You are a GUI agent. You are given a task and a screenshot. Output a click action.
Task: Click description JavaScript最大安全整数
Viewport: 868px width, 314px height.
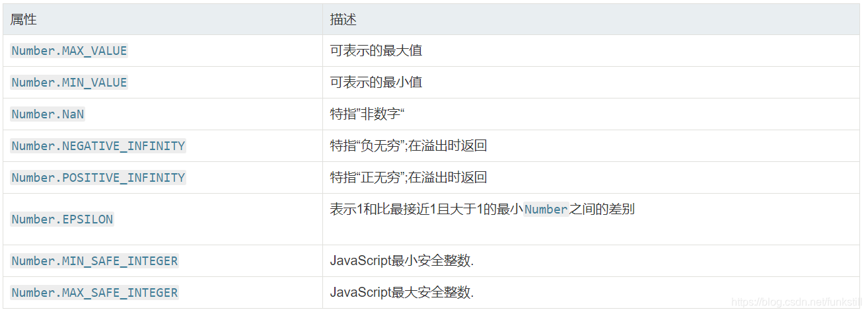point(402,293)
